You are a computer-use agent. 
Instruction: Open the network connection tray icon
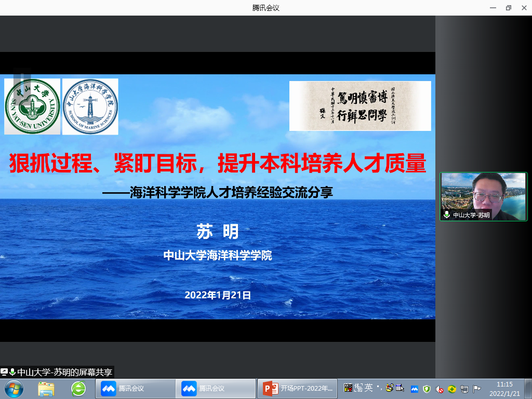click(x=464, y=389)
